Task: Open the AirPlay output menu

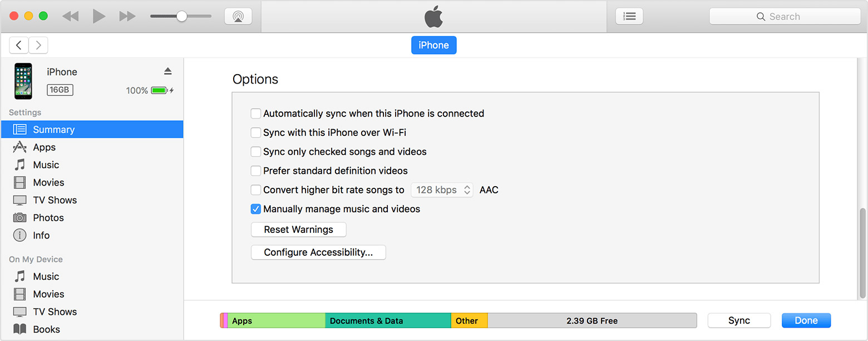Action: point(238,16)
